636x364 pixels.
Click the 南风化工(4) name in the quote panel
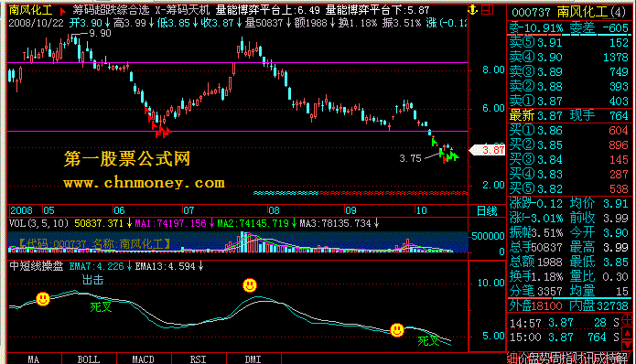pyautogui.click(x=591, y=12)
